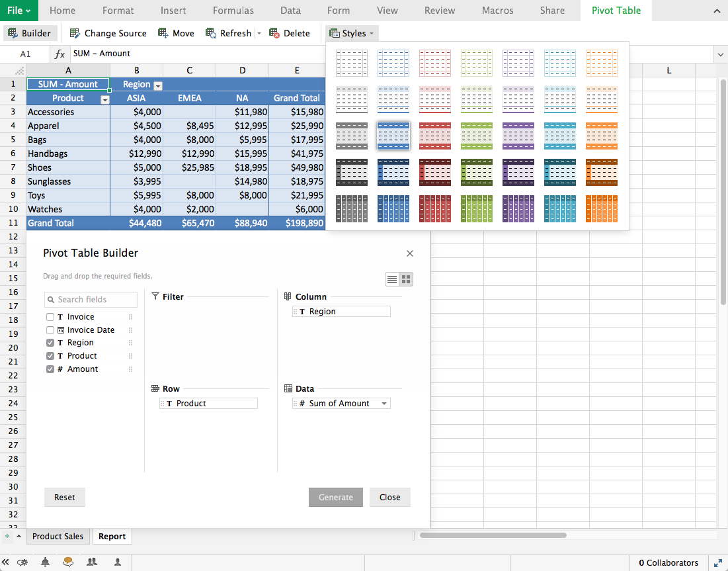Open the Formulas ribbon tab

pyautogui.click(x=233, y=11)
